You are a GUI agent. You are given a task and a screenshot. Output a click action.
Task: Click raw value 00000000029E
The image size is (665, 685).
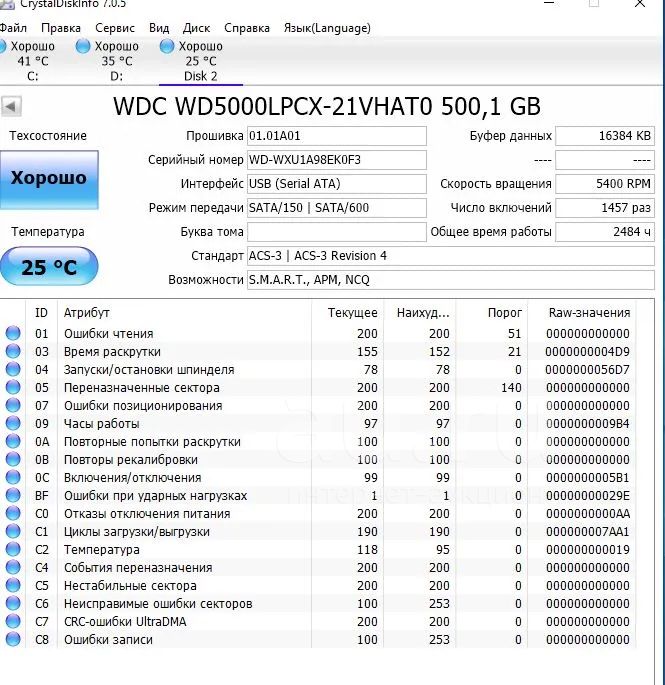587,496
